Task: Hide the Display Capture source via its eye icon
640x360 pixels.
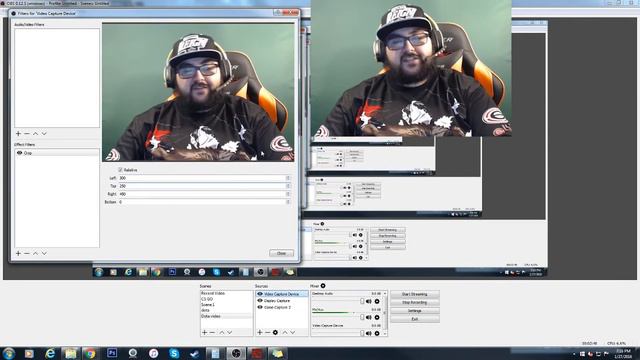Action: tap(260, 300)
